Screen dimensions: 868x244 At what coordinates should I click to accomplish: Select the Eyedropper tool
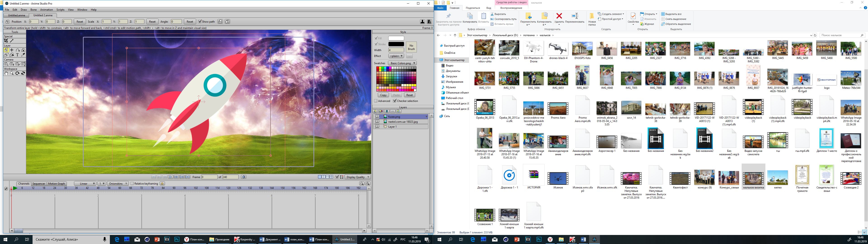click(23, 55)
